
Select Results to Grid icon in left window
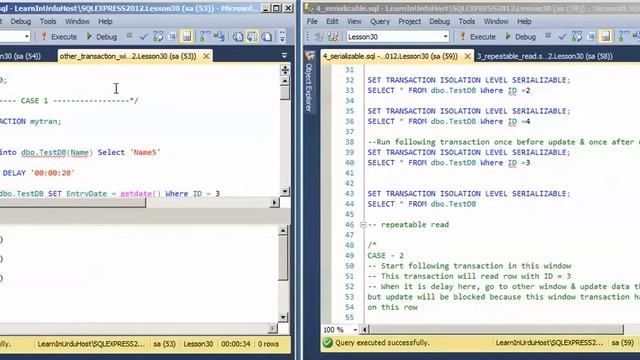[x=252, y=37]
